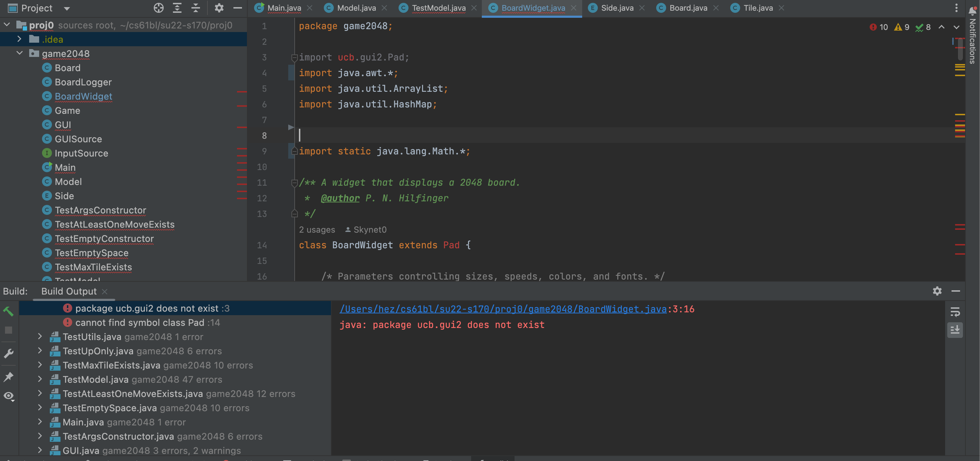Click the pin icon in the Build toolbar

9,377
